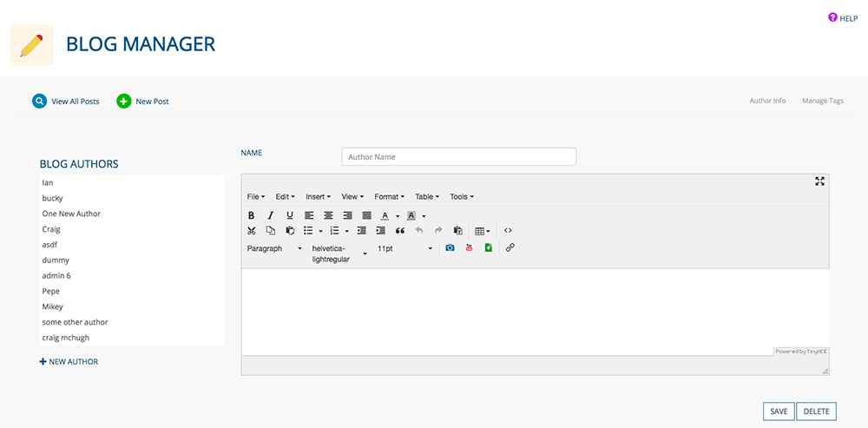Open Manage Tags

pyautogui.click(x=823, y=101)
